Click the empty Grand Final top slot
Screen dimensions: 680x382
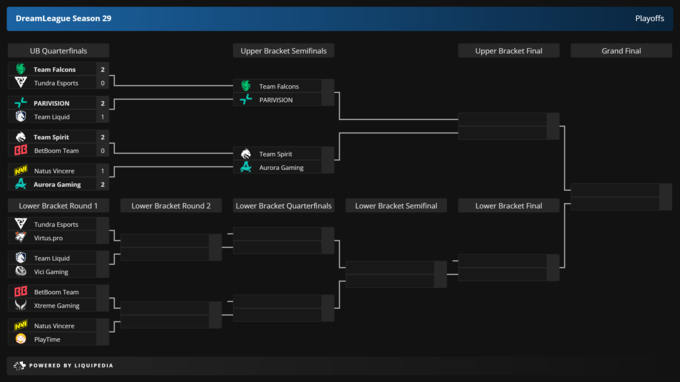(x=615, y=190)
